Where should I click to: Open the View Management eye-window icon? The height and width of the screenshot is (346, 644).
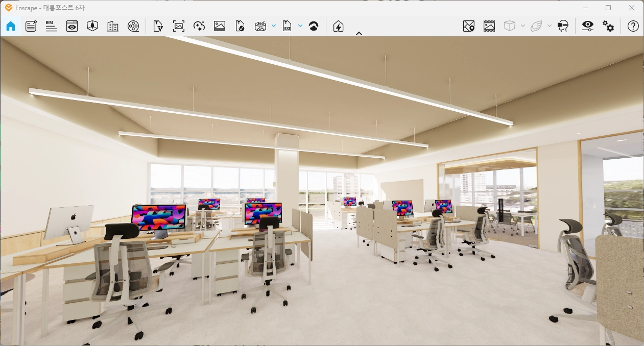[x=72, y=26]
